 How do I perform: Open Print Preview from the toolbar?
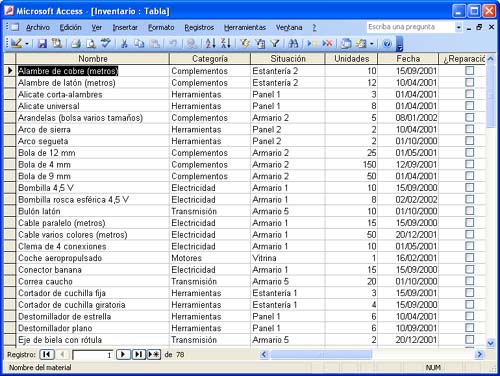click(91, 43)
